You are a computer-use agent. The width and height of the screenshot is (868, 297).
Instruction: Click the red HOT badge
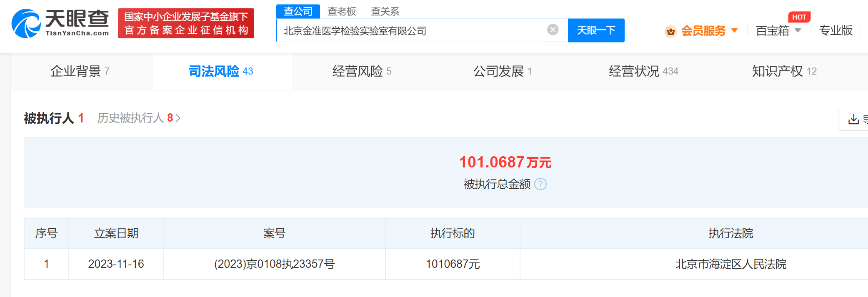(x=799, y=17)
